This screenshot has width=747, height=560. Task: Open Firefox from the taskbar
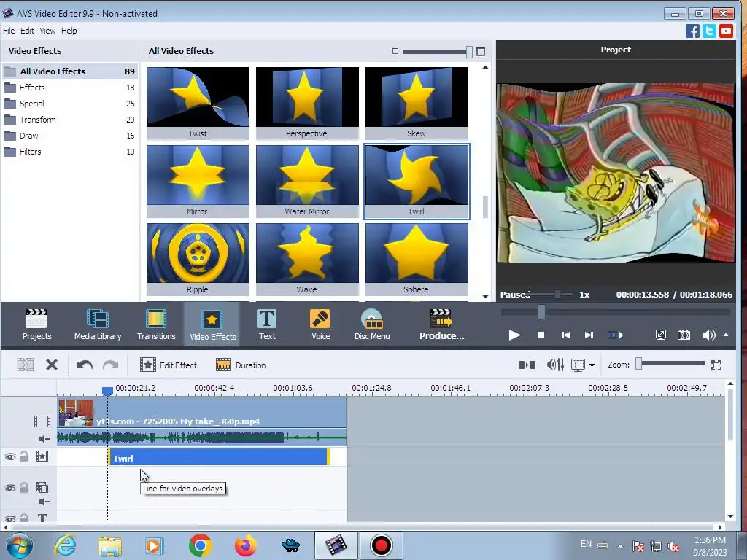click(x=245, y=545)
